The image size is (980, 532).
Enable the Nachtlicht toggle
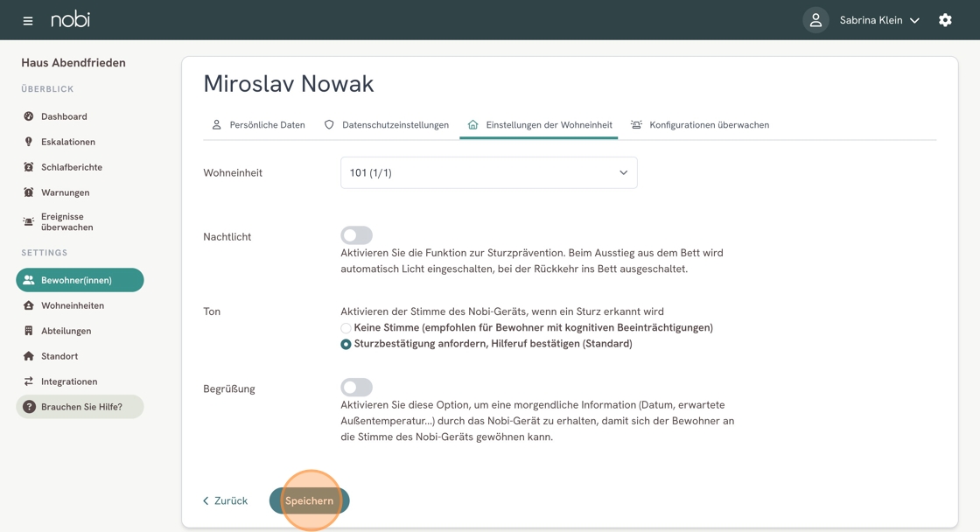(x=356, y=235)
